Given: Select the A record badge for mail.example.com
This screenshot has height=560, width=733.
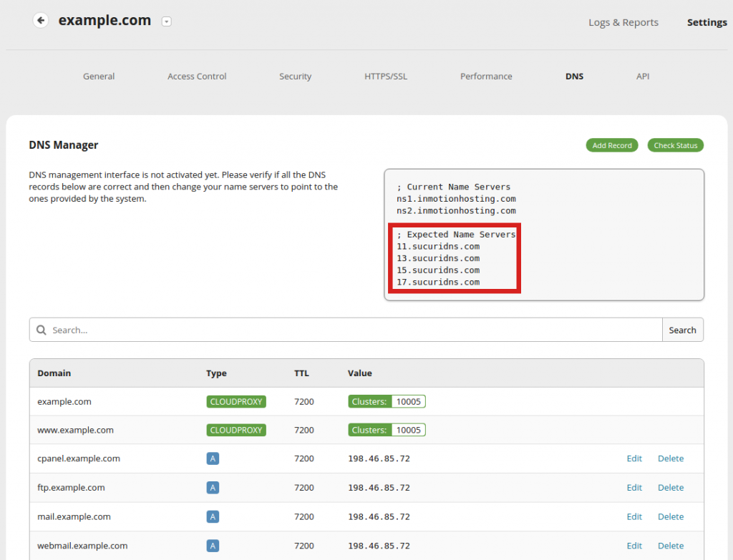Looking at the screenshot, I should (213, 516).
